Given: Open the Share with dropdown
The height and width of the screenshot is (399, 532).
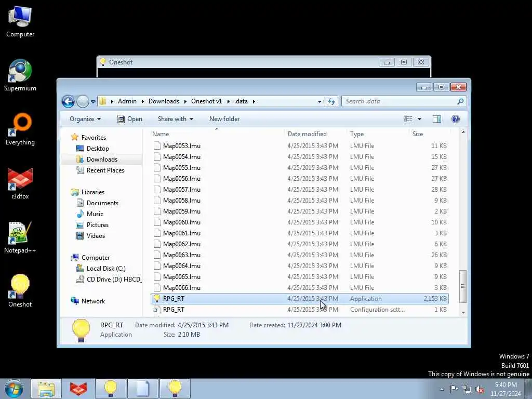Looking at the screenshot, I should [x=176, y=119].
